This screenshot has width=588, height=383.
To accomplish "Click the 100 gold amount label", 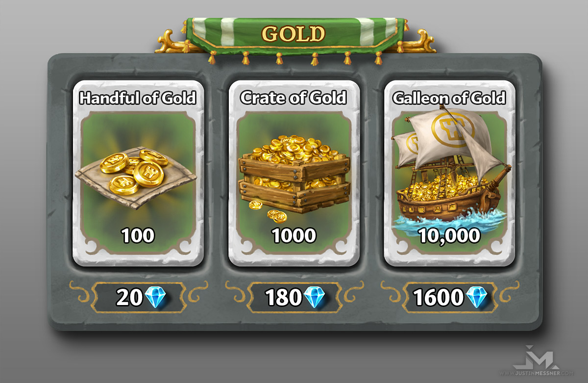I will (x=138, y=235).
